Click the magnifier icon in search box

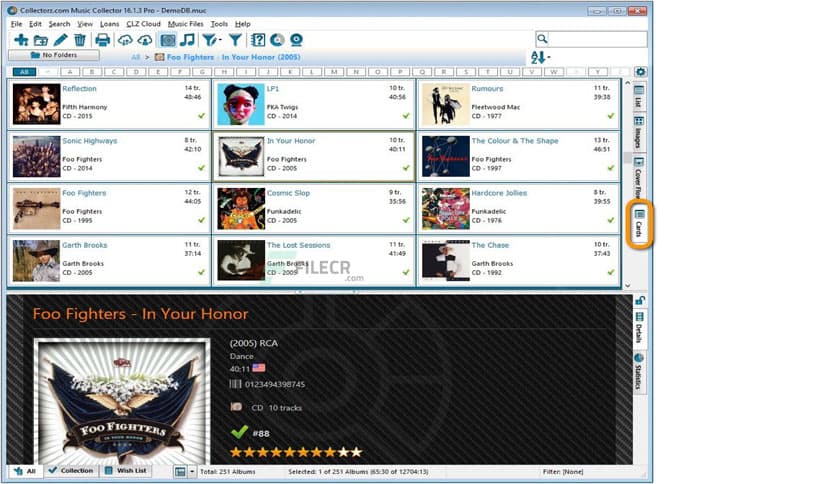tap(542, 39)
